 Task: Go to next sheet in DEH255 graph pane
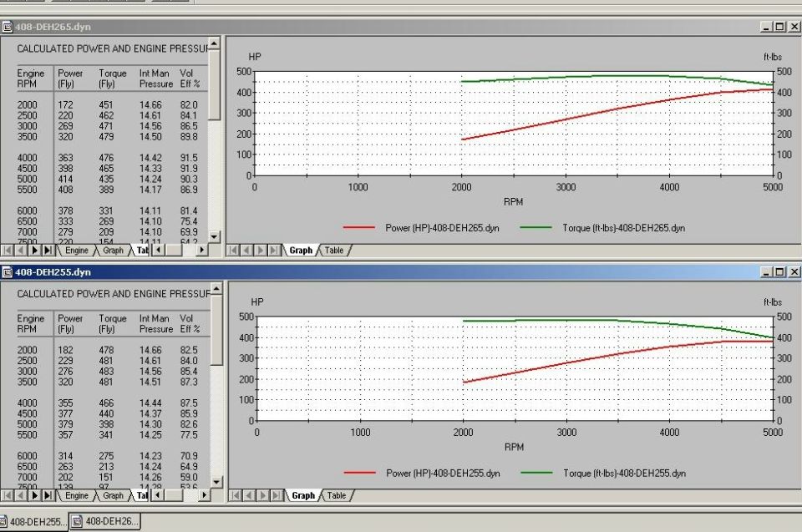tap(263, 495)
